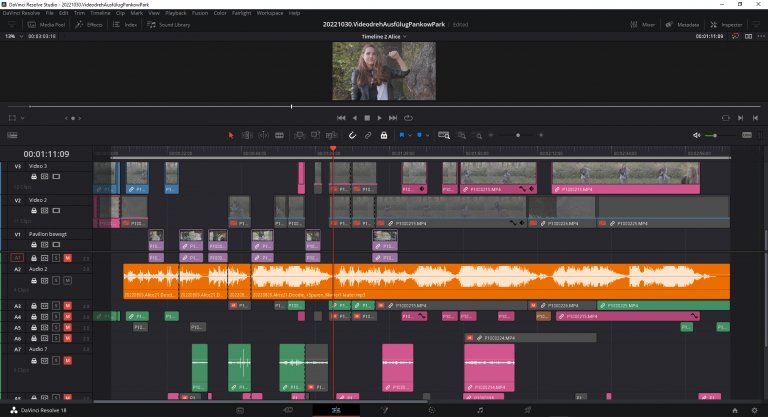Disable the Video 3 track visibility

click(56, 176)
